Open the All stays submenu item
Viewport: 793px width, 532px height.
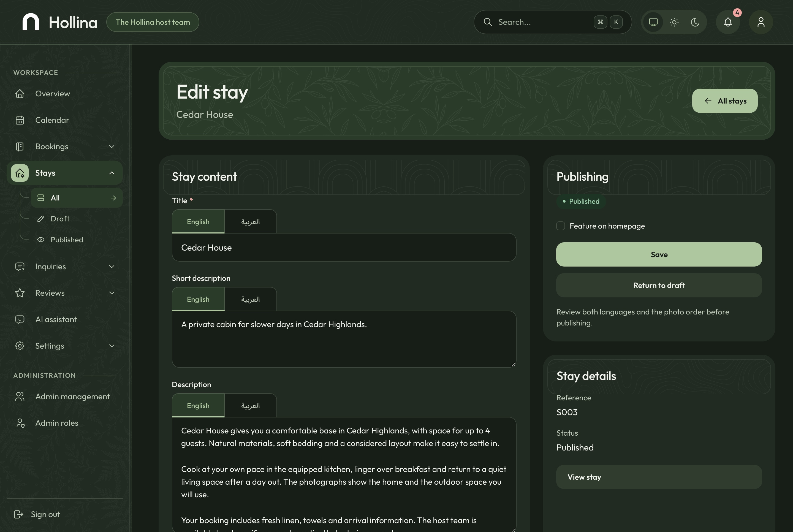[x=76, y=198]
